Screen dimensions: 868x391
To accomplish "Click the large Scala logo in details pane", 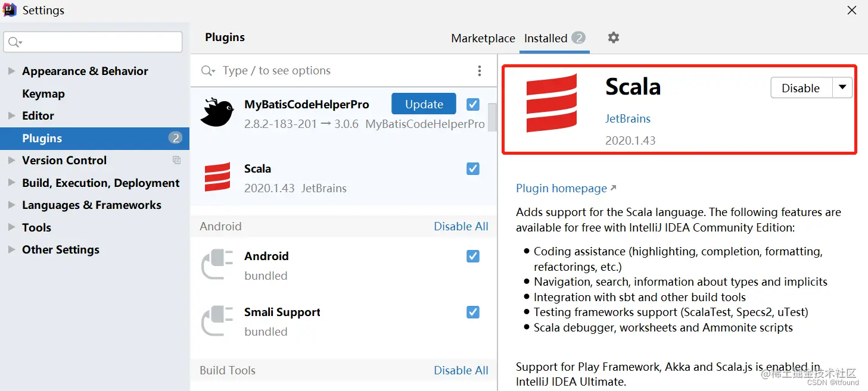I will [x=552, y=103].
